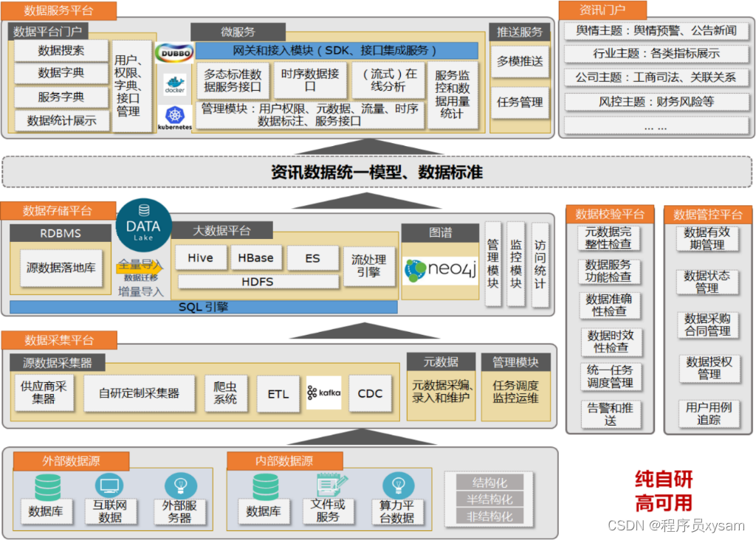Image resolution: width=756 pixels, height=540 pixels.
Task: Click the SQL 引擎 blue bar
Action: [204, 307]
